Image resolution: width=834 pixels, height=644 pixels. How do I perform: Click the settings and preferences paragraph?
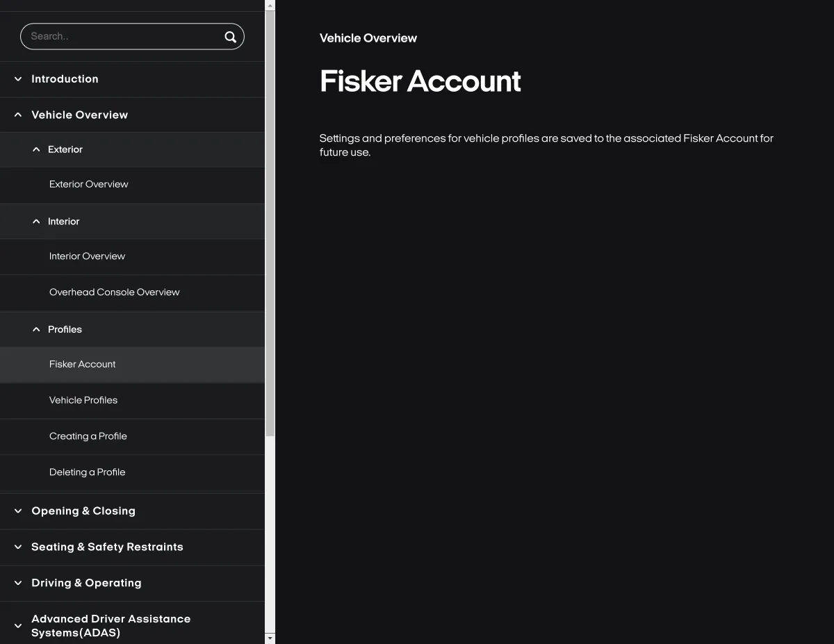546,145
